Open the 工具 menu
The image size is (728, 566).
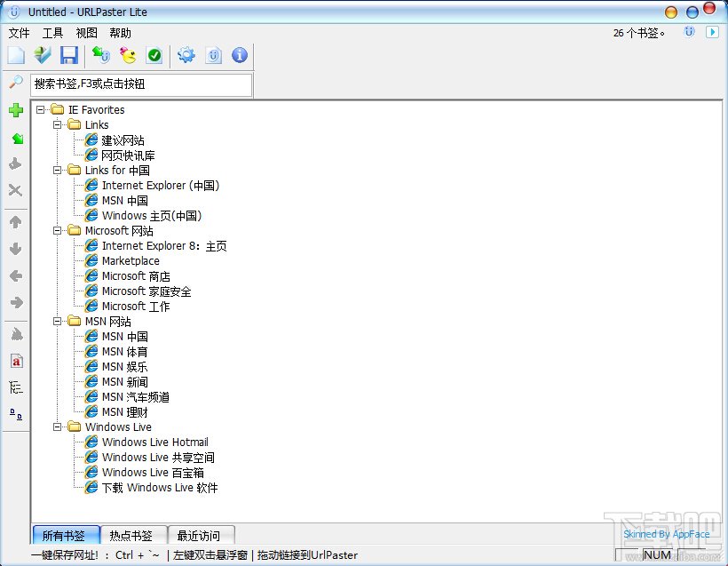coord(52,33)
